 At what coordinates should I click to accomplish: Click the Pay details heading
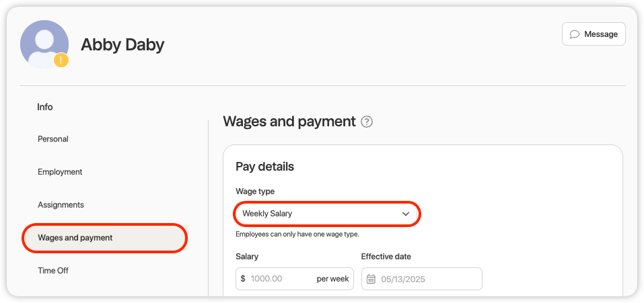(x=265, y=167)
